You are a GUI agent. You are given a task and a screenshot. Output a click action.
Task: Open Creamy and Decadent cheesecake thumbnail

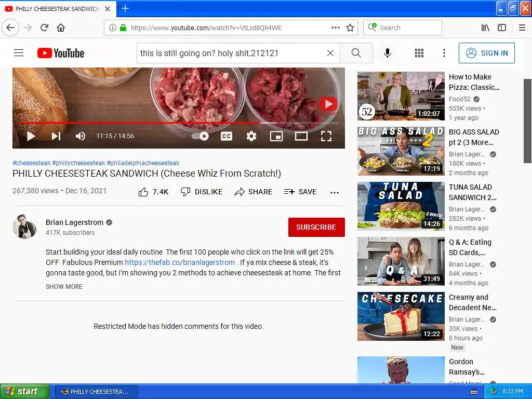pos(401,316)
